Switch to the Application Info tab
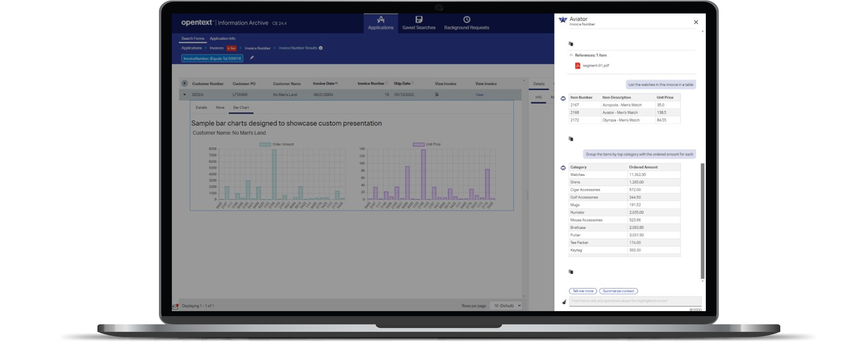The height and width of the screenshot is (347, 868). coord(222,38)
